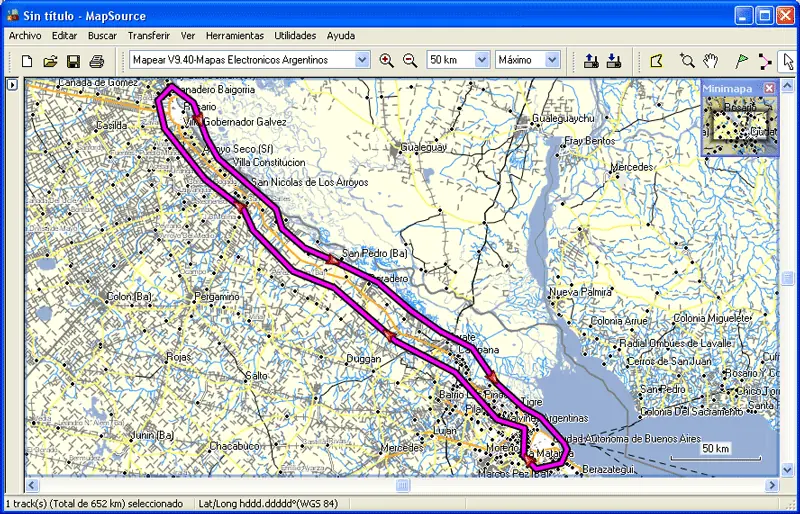Click the Gualeguay map label
This screenshot has width=800, height=514.
pyautogui.click(x=423, y=148)
